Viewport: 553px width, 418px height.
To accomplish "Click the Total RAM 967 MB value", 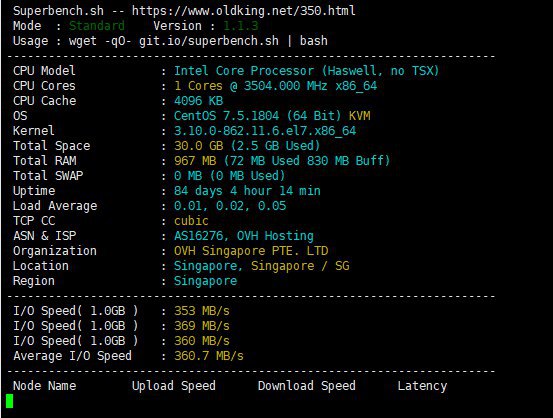I will tap(282, 161).
